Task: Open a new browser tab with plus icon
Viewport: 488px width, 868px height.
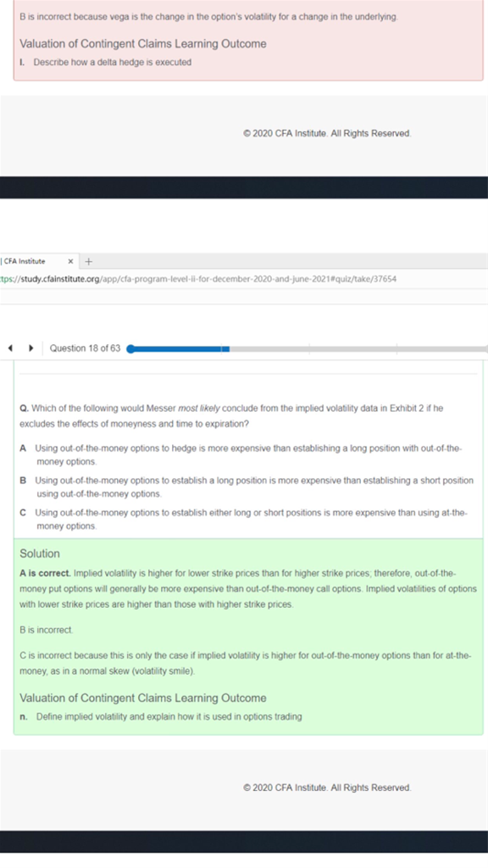Action: pyautogui.click(x=88, y=261)
